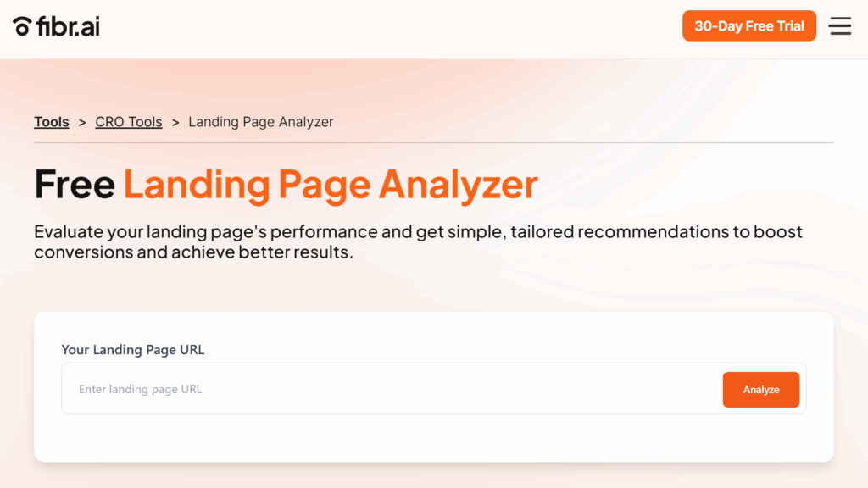
Task: Click the Your Landing Page URL label
Action: point(133,349)
